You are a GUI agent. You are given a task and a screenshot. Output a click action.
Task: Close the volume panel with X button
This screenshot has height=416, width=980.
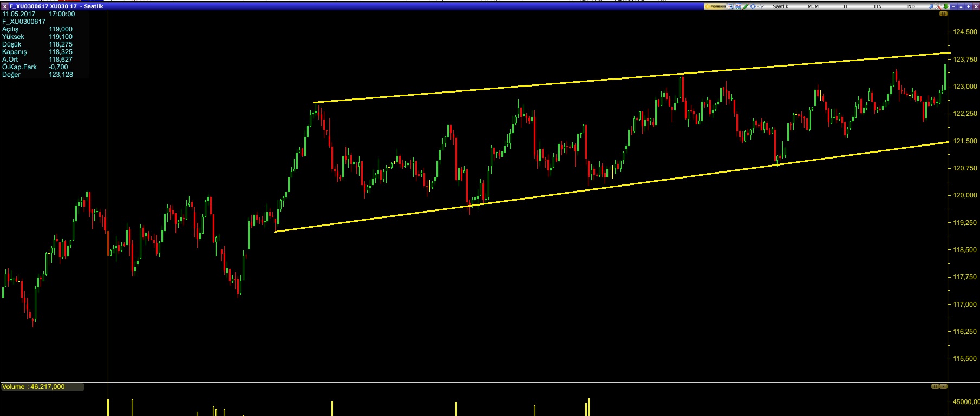tap(943, 386)
